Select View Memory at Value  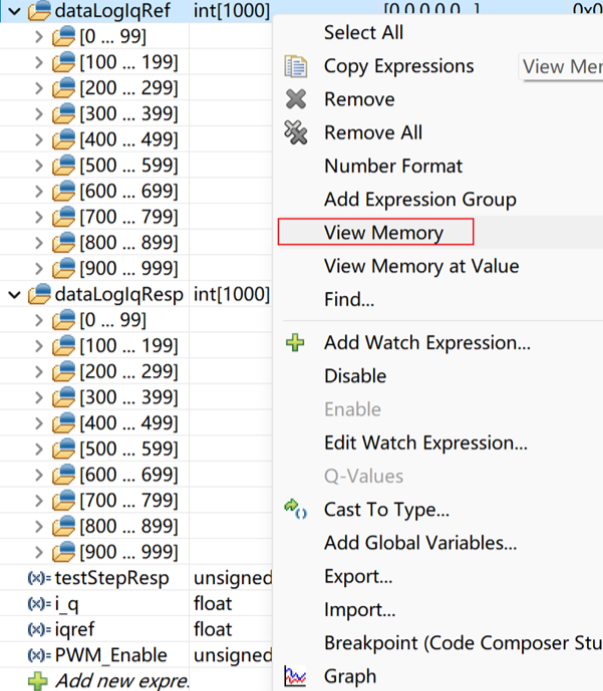[x=421, y=266]
